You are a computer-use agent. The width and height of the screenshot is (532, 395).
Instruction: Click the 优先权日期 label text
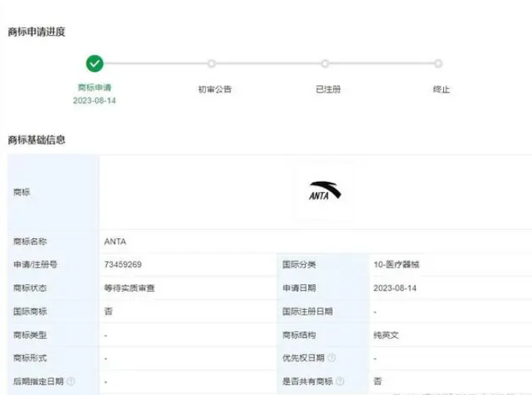[x=303, y=358]
